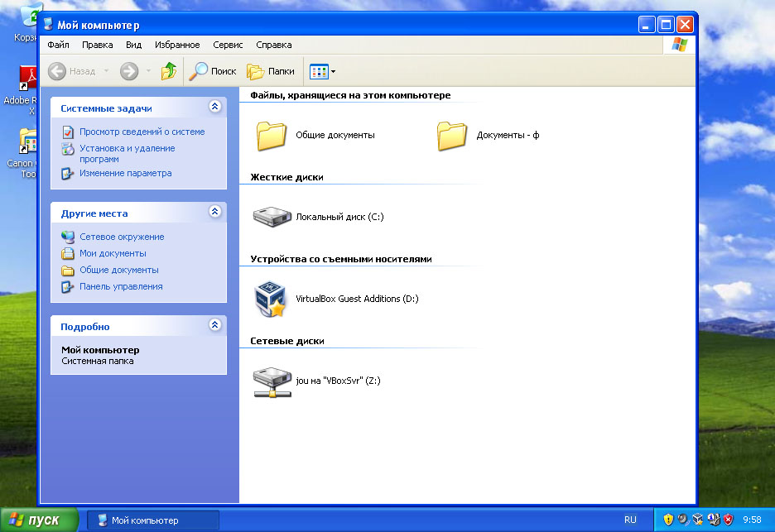Click the Просмотр сведений о системе link
This screenshot has width=775, height=532.
coord(142,132)
